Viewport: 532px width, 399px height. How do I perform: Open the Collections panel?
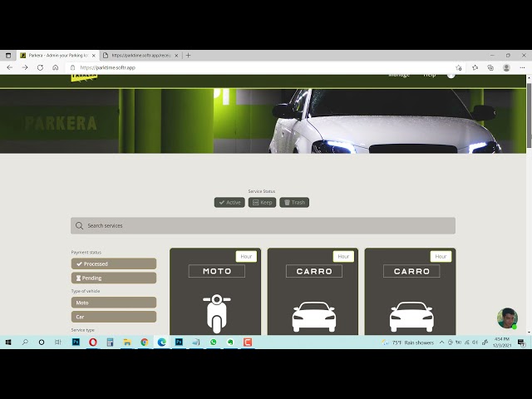coord(490,67)
